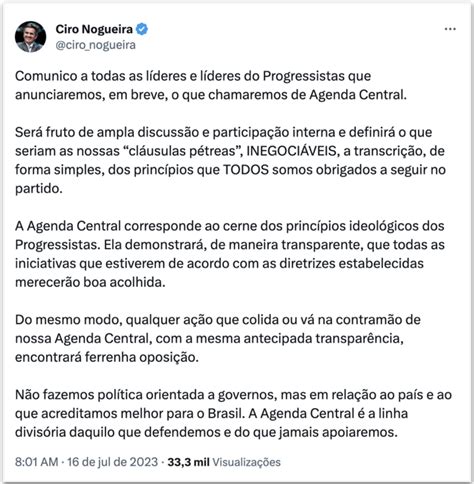
Task: Open the Ciro Nogueira display name link
Action: [x=94, y=29]
